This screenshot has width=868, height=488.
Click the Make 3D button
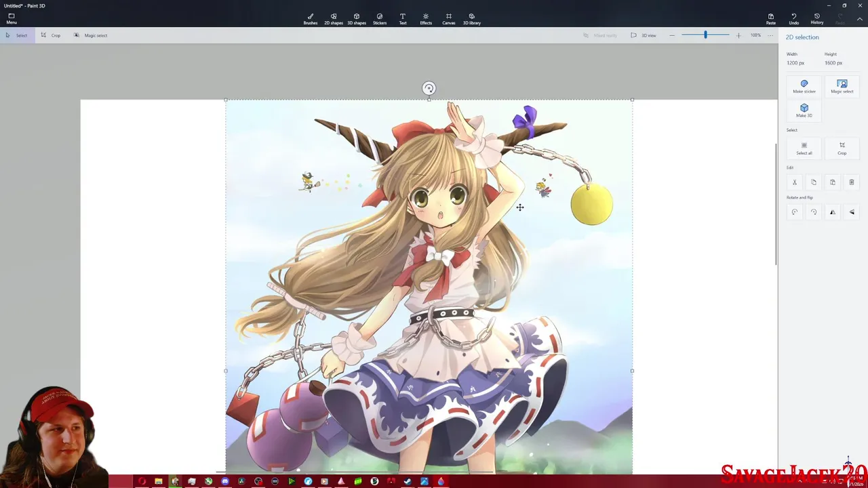[804, 110]
